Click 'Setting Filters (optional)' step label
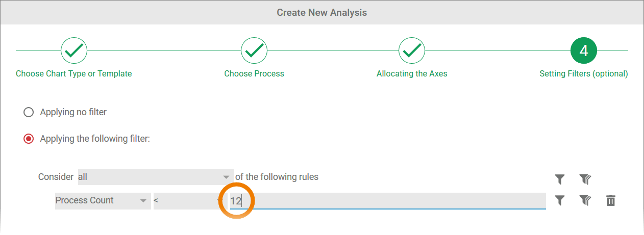The image size is (644, 235). tap(584, 73)
